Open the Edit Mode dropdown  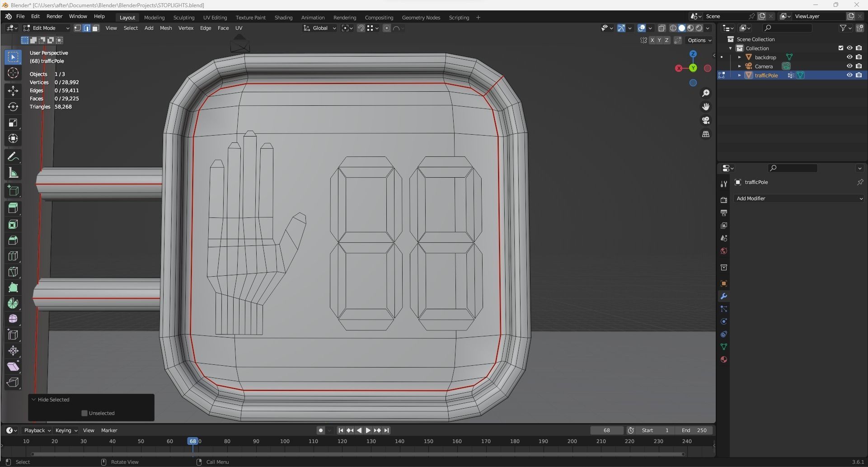[x=47, y=28]
